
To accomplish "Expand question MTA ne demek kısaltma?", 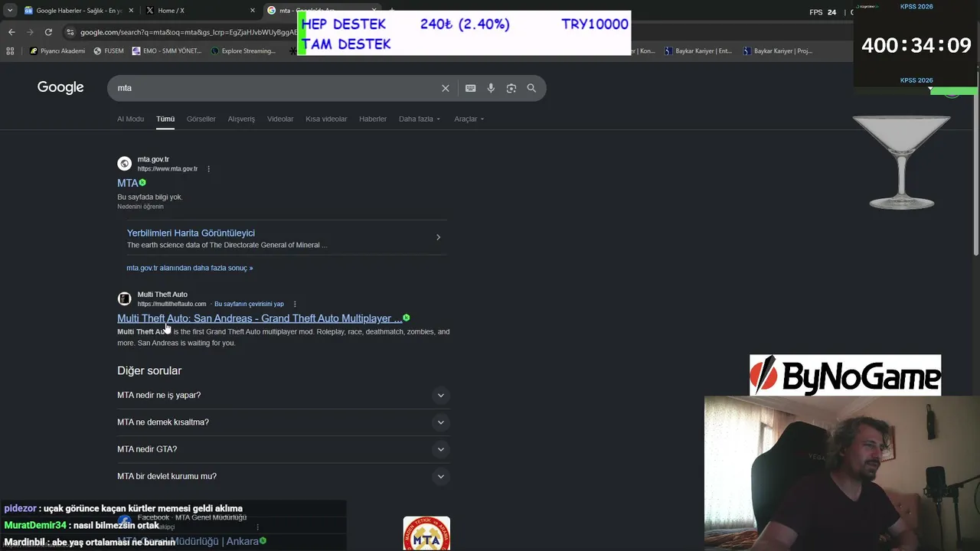I will pyautogui.click(x=282, y=422).
